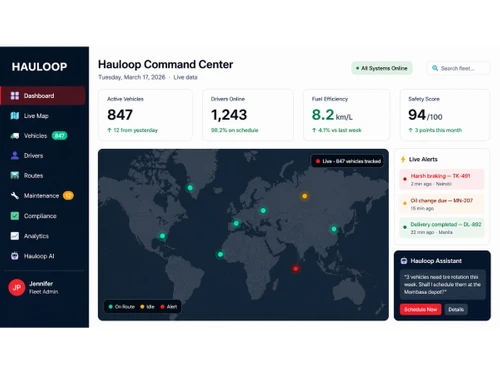Click the green marker over eastern USA

click(162, 236)
